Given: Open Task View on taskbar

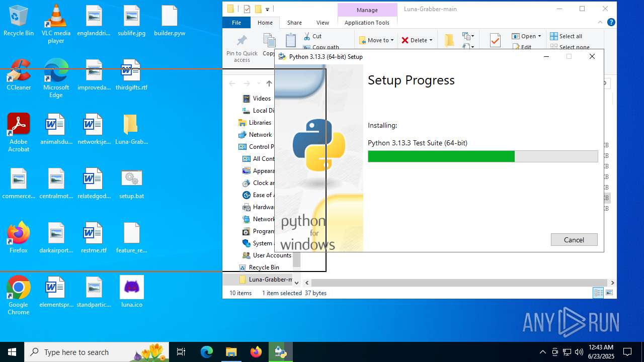Looking at the screenshot, I should pyautogui.click(x=181, y=352).
